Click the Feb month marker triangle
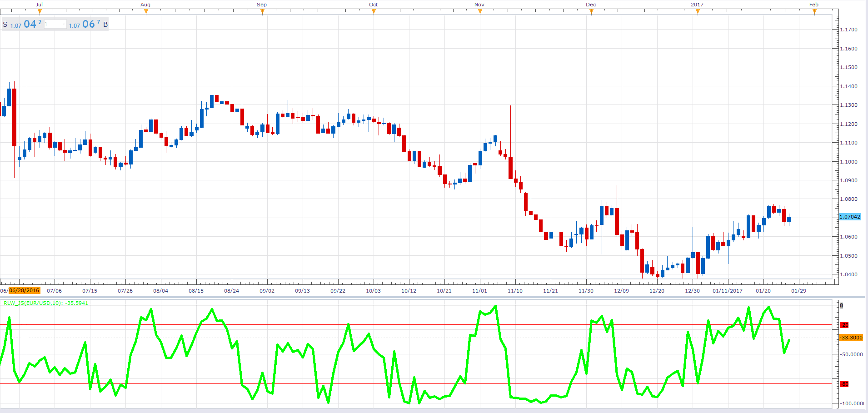Screen dimensions: 868x413 [814, 12]
